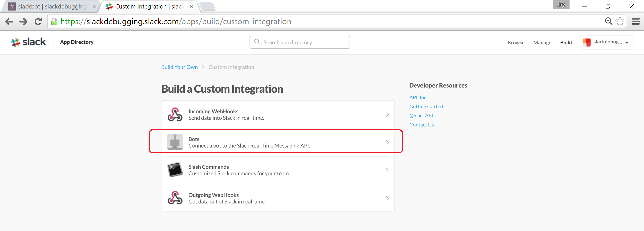
Task: Restore down the browser window
Action: pos(608,6)
